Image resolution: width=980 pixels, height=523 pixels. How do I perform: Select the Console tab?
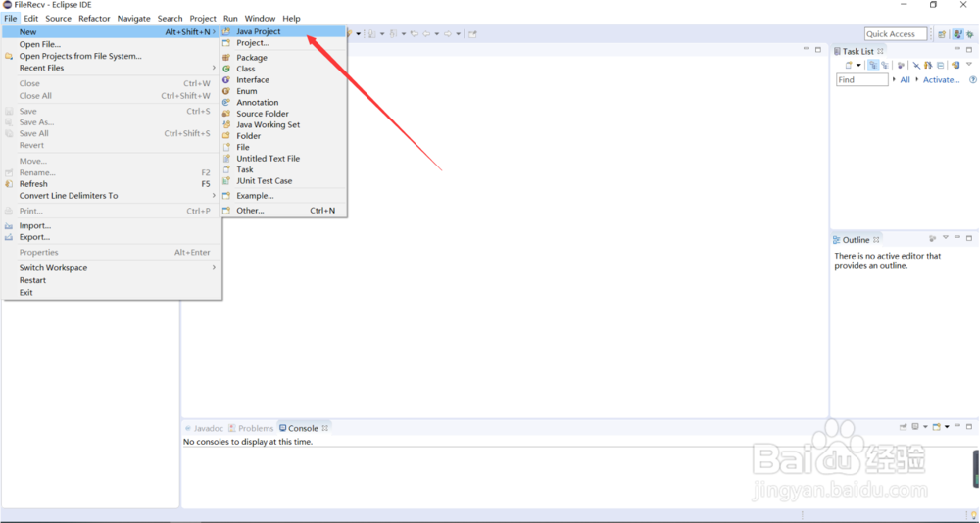point(303,428)
